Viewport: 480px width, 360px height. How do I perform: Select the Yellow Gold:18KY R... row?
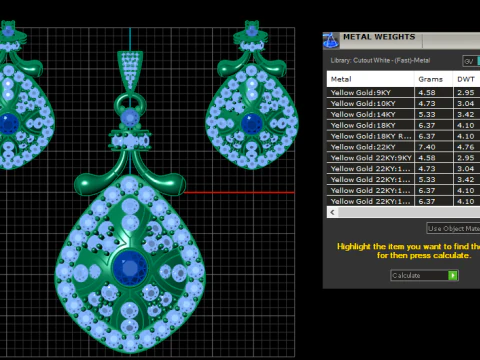[x=403, y=136]
